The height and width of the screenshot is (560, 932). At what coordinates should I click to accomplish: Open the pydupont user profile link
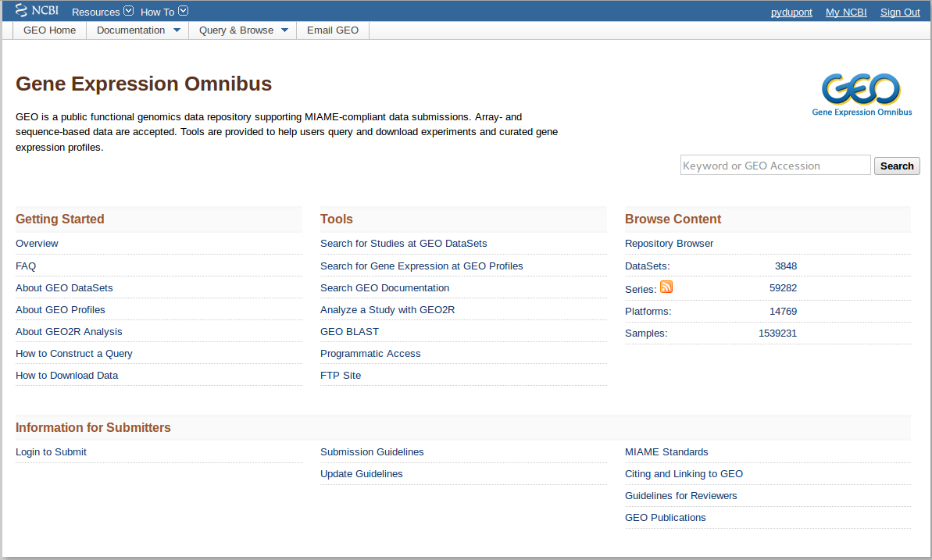pyautogui.click(x=791, y=12)
